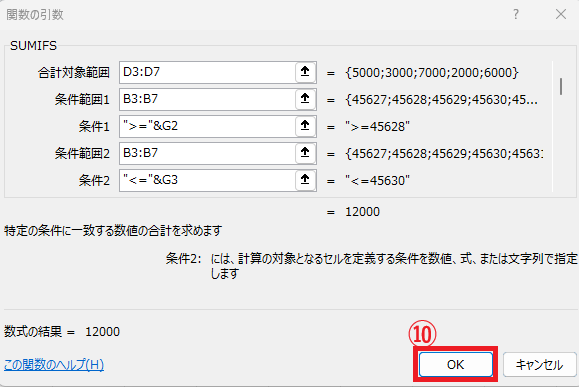Click the arguments list scrollbar thumb
This screenshot has width=579, height=387.
tap(561, 86)
